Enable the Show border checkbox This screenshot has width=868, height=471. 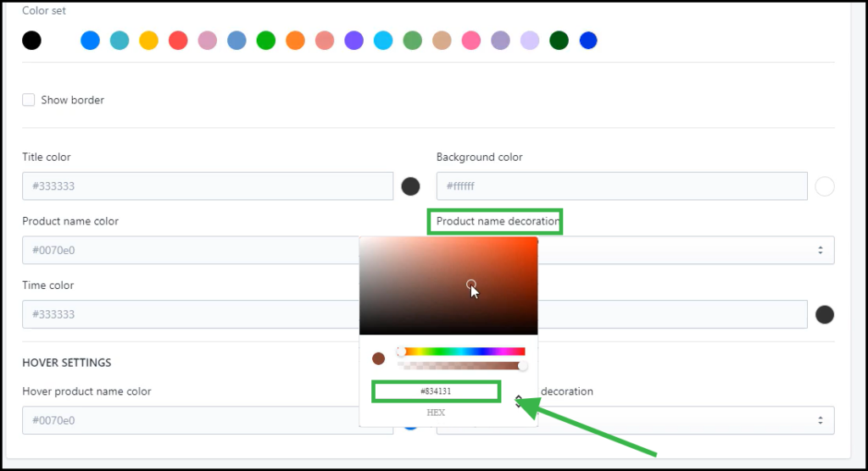28,100
